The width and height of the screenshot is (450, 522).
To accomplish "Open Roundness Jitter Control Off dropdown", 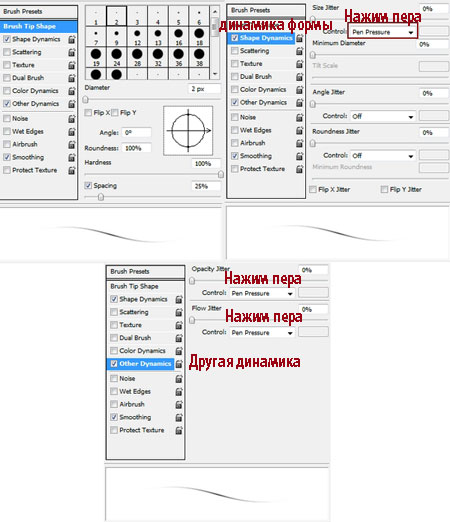I will (x=383, y=156).
